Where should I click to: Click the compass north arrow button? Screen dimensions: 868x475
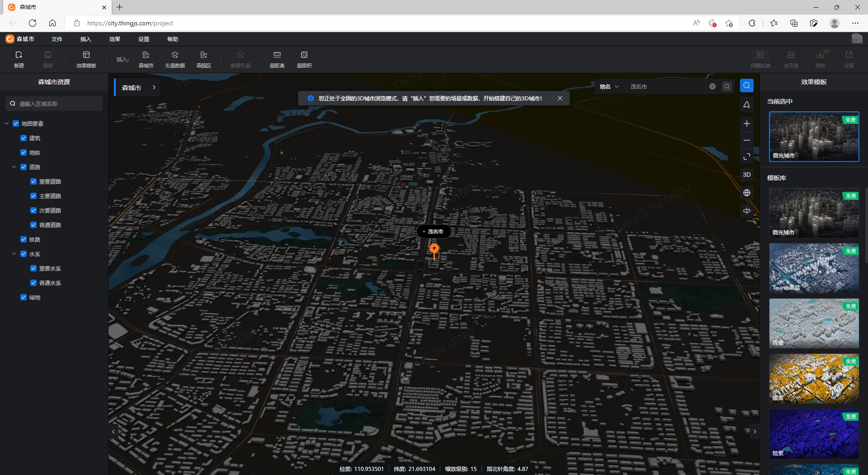746,105
